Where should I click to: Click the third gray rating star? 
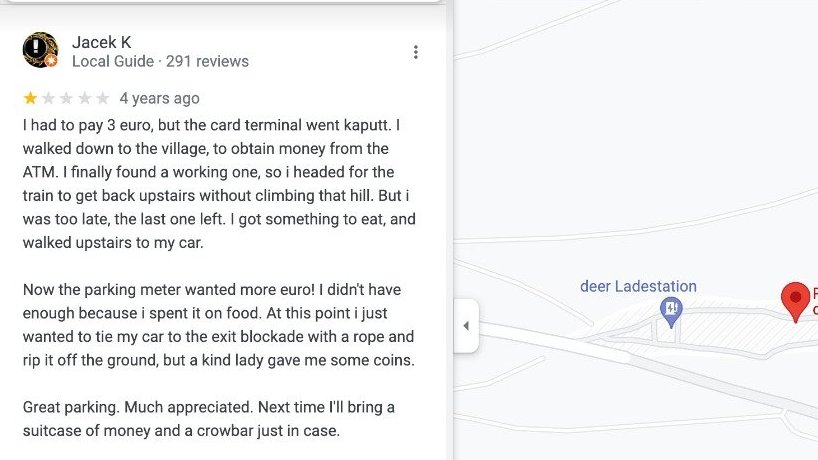(x=66, y=98)
